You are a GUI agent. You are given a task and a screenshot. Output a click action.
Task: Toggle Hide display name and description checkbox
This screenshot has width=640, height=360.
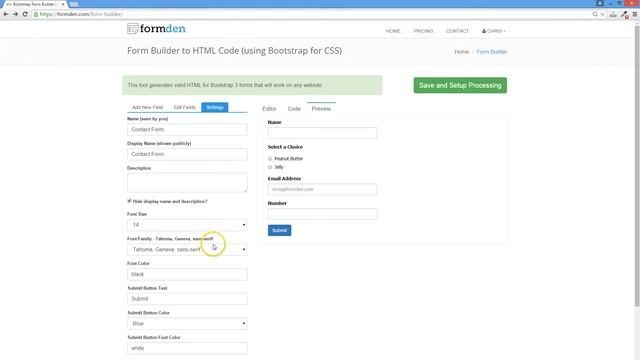pyautogui.click(x=129, y=201)
